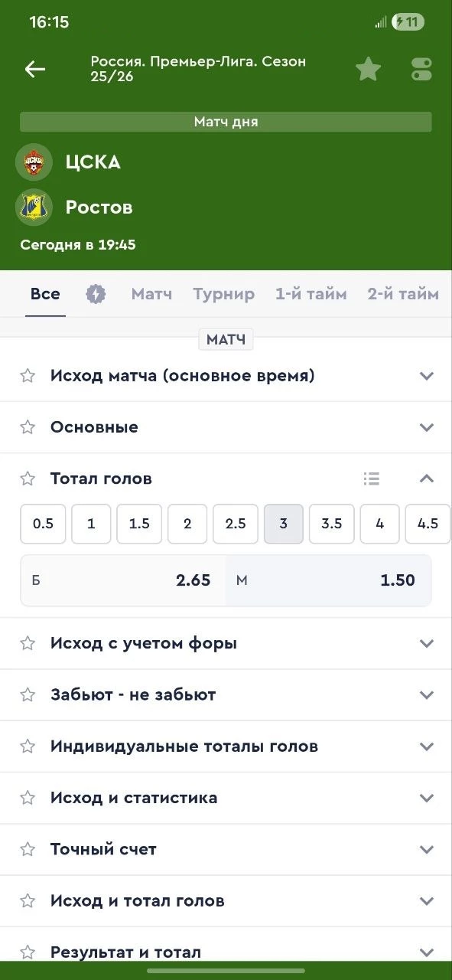Tap the ЦСКА club crest
Screen dimensions: 452x980
[x=31, y=162]
